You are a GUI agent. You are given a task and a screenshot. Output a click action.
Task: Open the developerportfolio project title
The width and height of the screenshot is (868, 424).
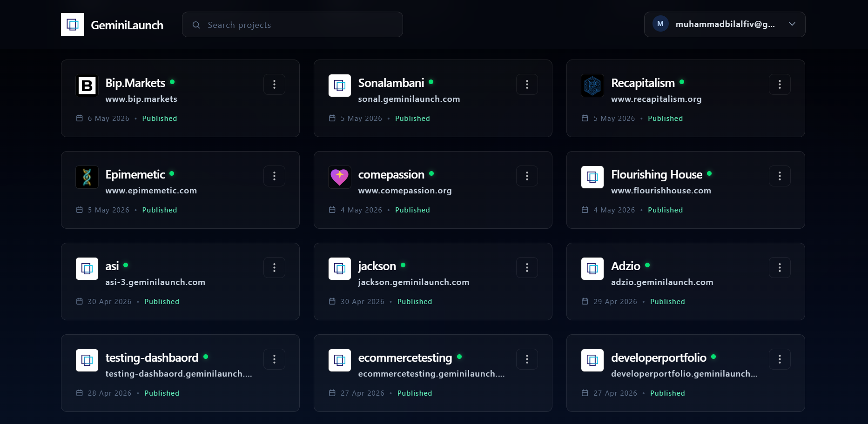coord(659,358)
